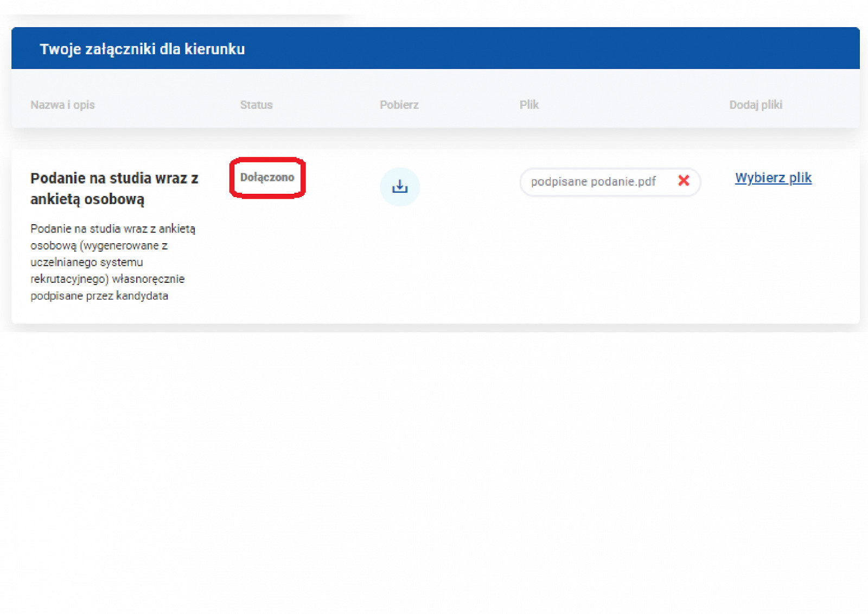Click 'ankietą osobową' in the bold heading

click(x=87, y=199)
